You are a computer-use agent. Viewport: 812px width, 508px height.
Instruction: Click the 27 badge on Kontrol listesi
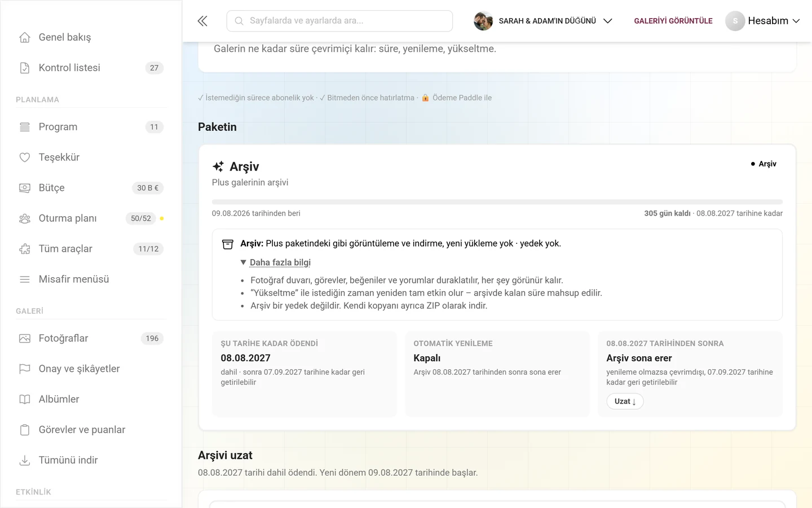[x=154, y=68]
